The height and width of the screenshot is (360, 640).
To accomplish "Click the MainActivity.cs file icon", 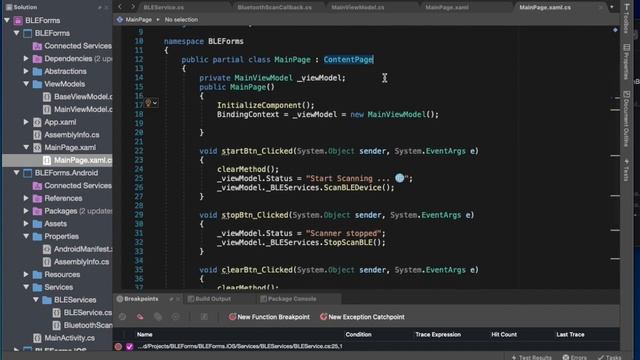I will pyautogui.click(x=37, y=338).
